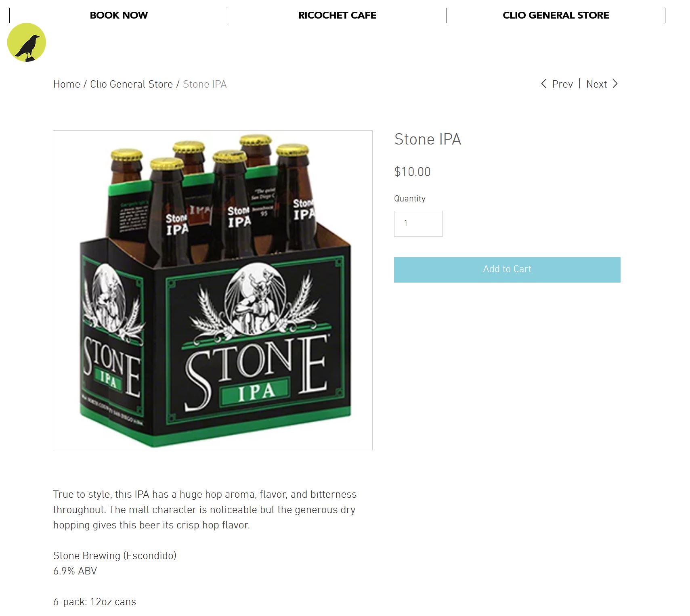
Task: Click the crow logo icon
Action: pos(27,42)
